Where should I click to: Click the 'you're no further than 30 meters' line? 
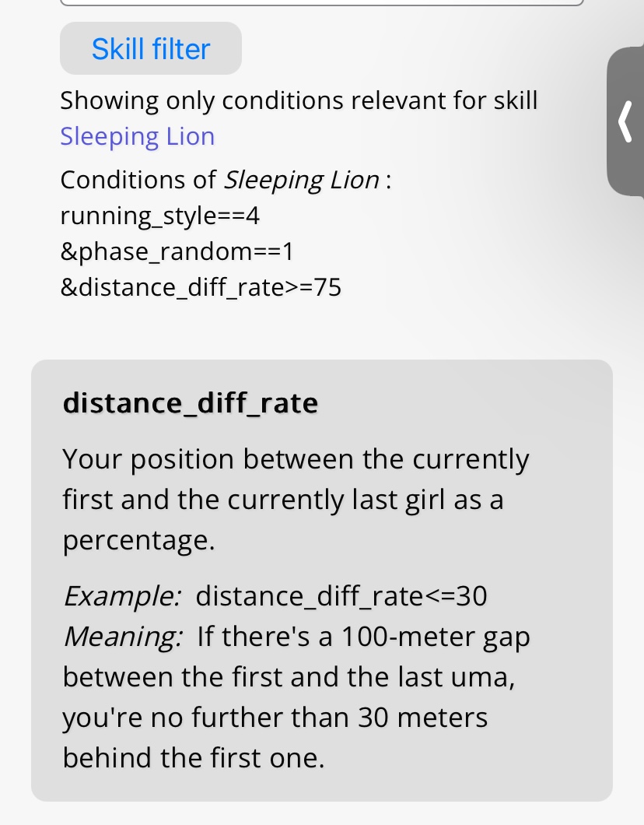pos(275,718)
